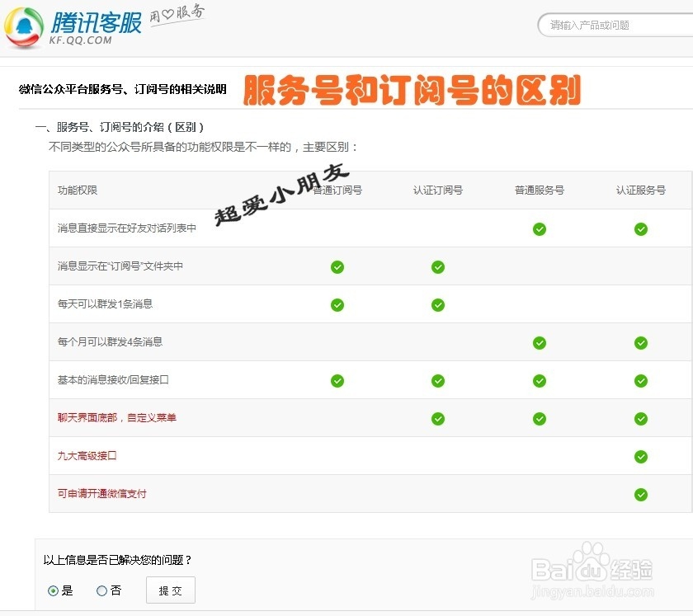Click section title 一、服务号、订阅号的介绍（区别）
Viewport: 693px width, 616px height.
pyautogui.click(x=120, y=127)
